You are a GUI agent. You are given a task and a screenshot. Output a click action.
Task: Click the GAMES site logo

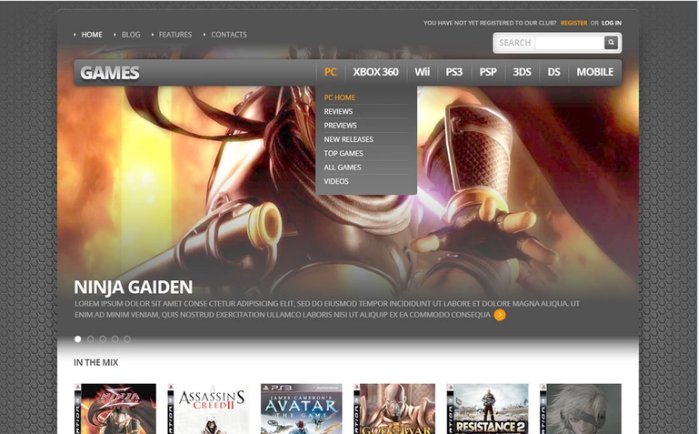[110, 73]
